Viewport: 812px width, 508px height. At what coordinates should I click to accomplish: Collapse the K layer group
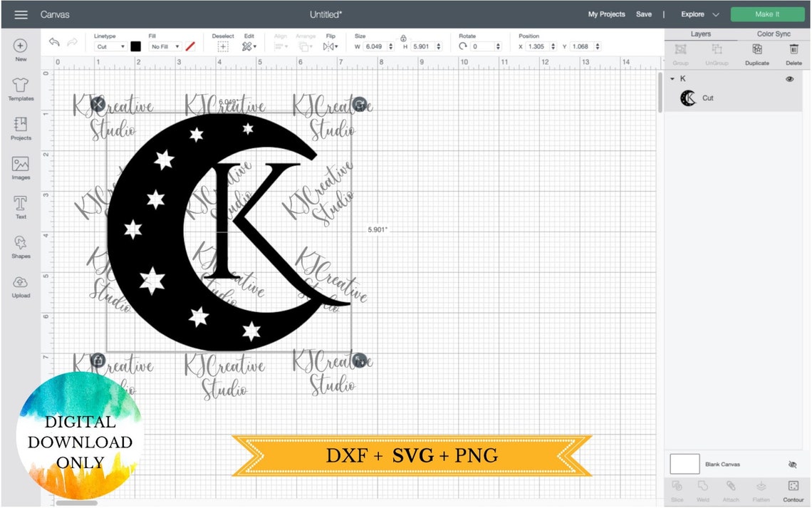tap(672, 79)
